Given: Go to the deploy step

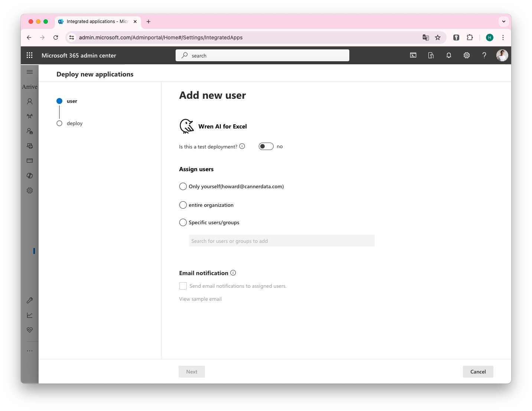Looking at the screenshot, I should [x=69, y=123].
